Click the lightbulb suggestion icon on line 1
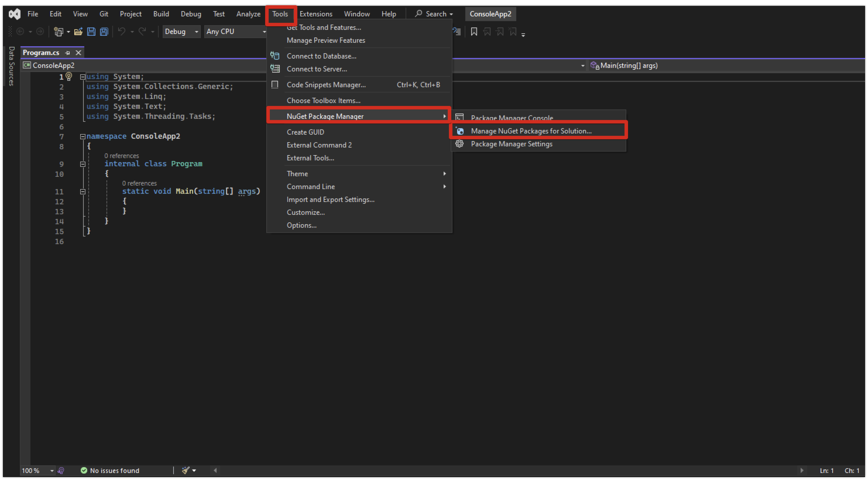Viewport: 868px width, 480px height. (x=69, y=76)
